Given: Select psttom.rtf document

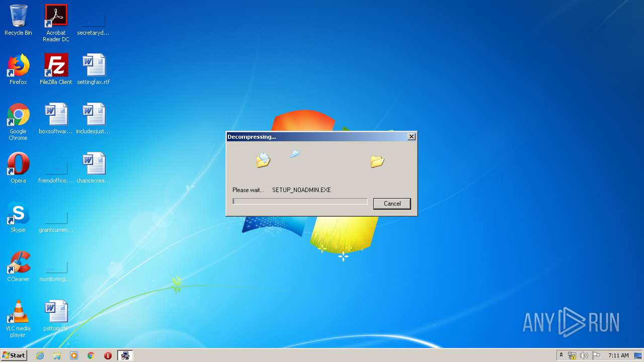Looking at the screenshot, I should [x=56, y=316].
